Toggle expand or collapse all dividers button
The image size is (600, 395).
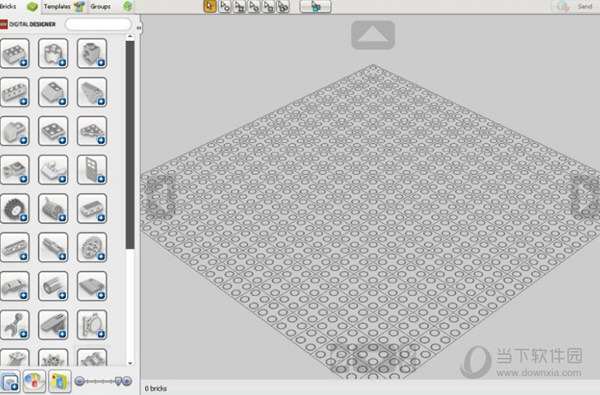pos(9,382)
